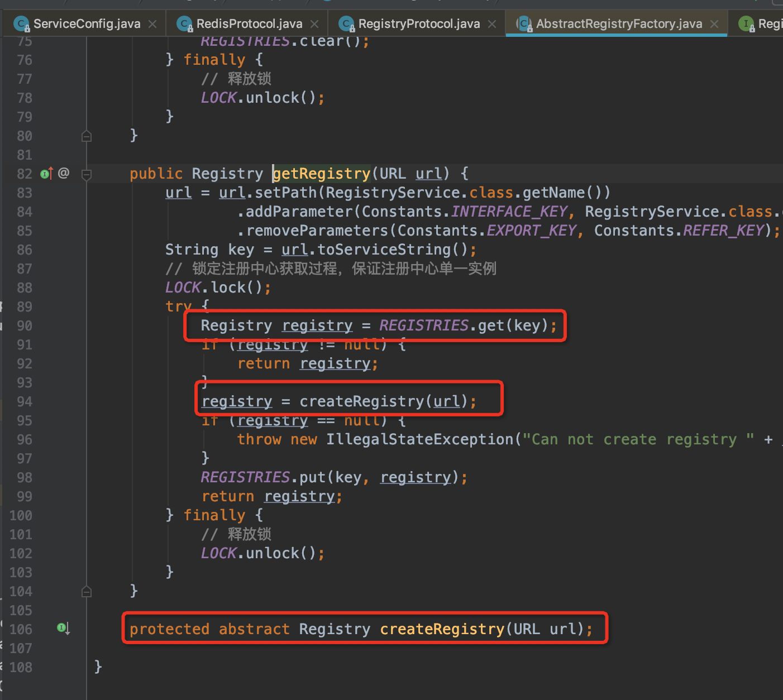Click unlock on line 78
This screenshot has width=783, height=700.
click(273, 98)
